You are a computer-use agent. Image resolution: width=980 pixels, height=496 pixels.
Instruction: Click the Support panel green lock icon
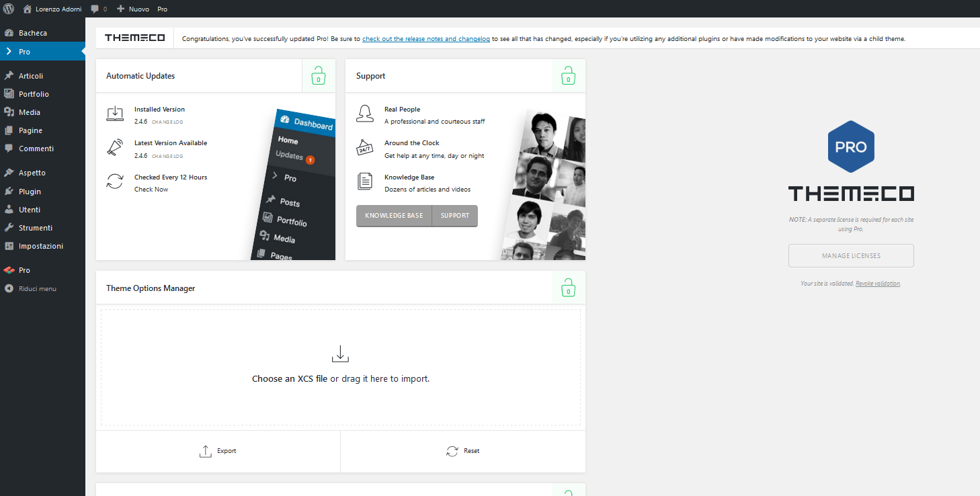(x=569, y=76)
